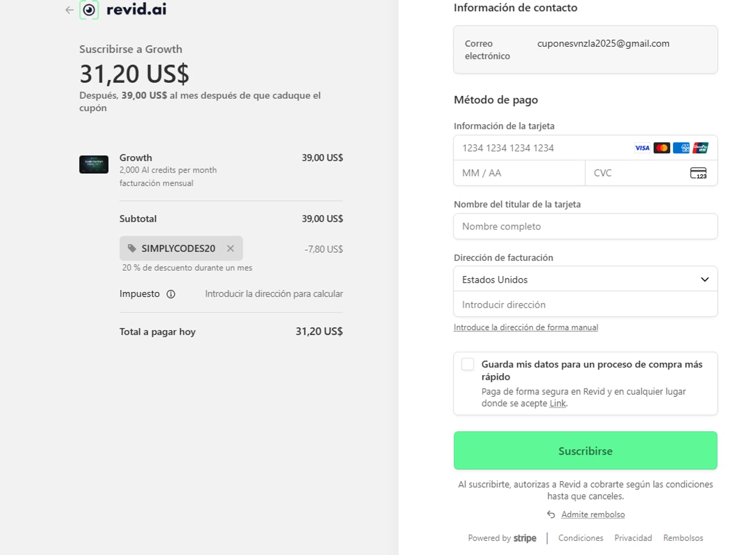Click the Total a pagar hoy amount 31,20 US$
The width and height of the screenshot is (756, 555).
319,331
